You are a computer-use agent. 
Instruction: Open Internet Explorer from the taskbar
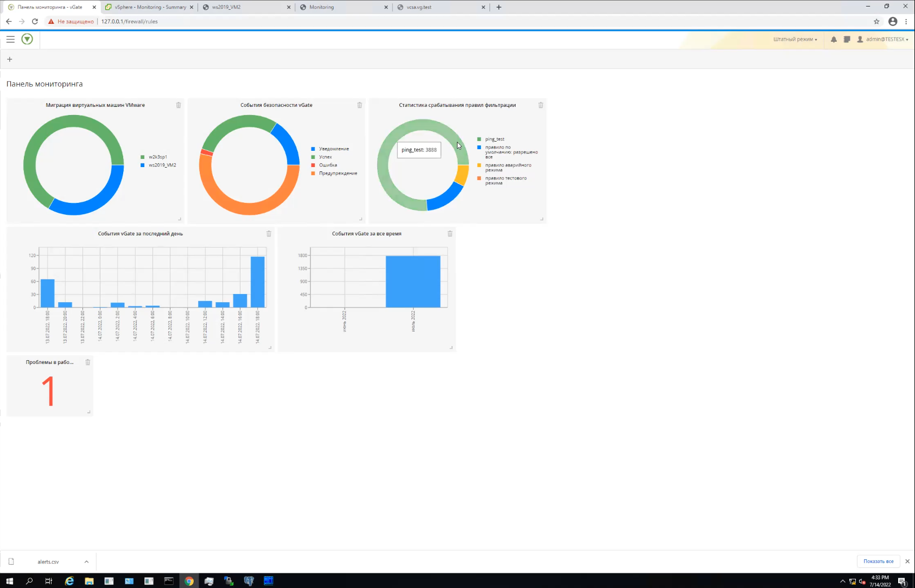point(69,581)
